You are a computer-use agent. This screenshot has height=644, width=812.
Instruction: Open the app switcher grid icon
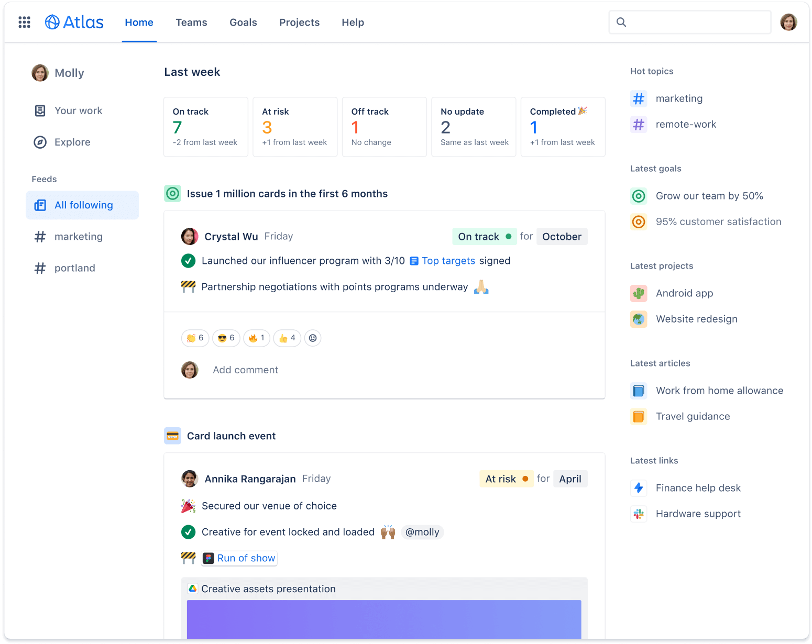[24, 22]
